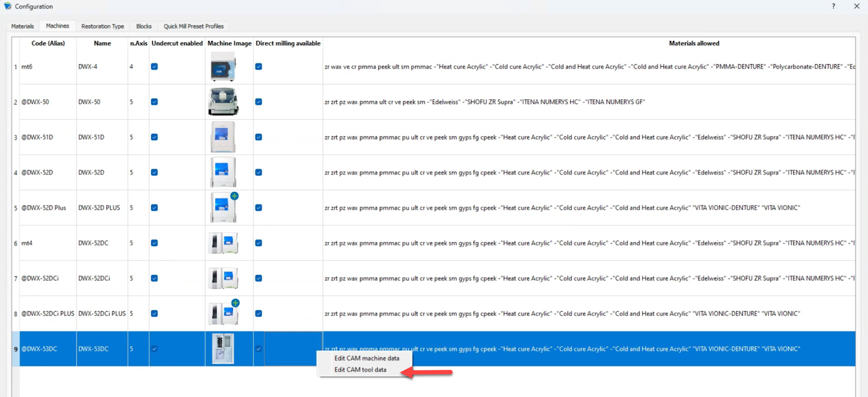Select row header number 6
Viewport: 868px width, 397px height.
coord(16,243)
